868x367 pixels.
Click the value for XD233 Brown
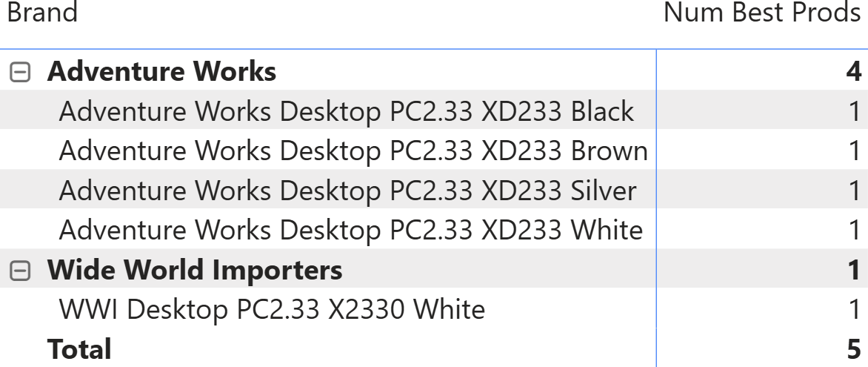coord(855,151)
